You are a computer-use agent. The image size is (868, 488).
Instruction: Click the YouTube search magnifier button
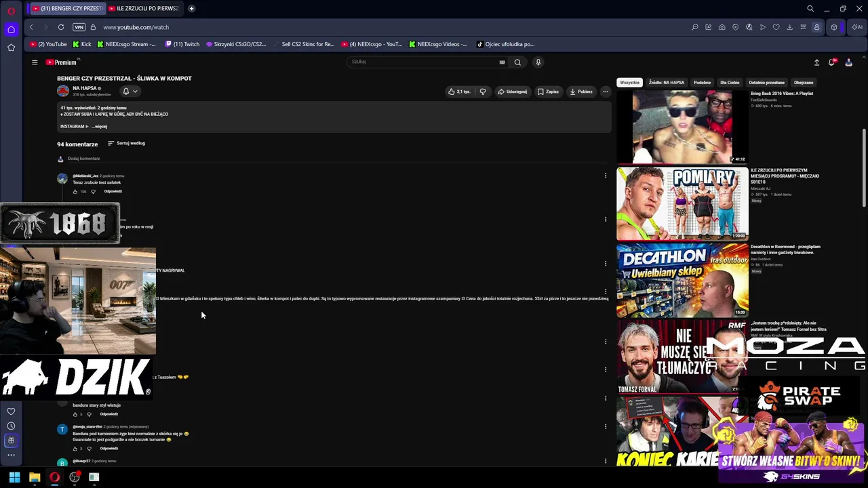pos(517,62)
